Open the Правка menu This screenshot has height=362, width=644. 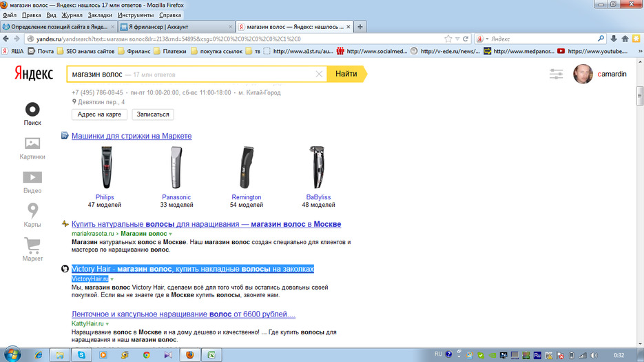coord(32,15)
